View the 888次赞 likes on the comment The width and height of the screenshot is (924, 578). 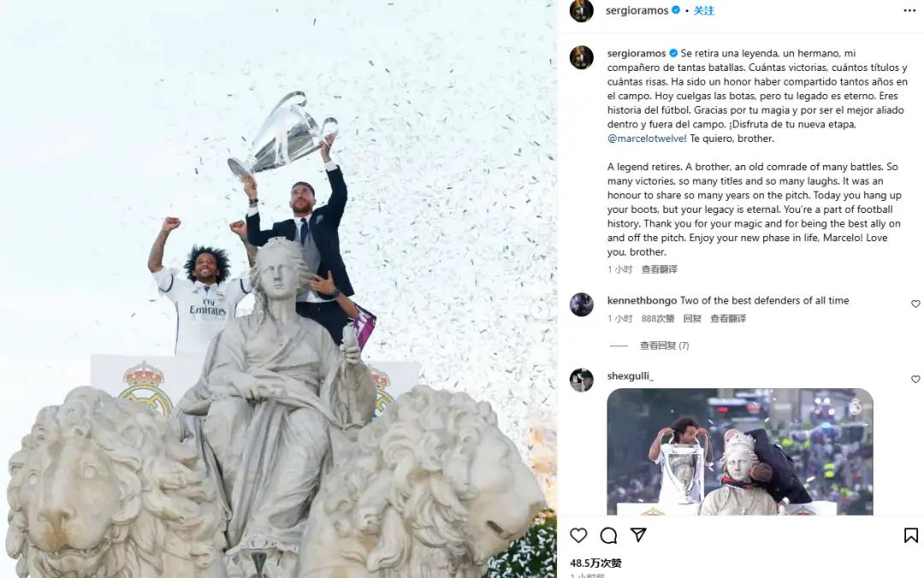[658, 319]
